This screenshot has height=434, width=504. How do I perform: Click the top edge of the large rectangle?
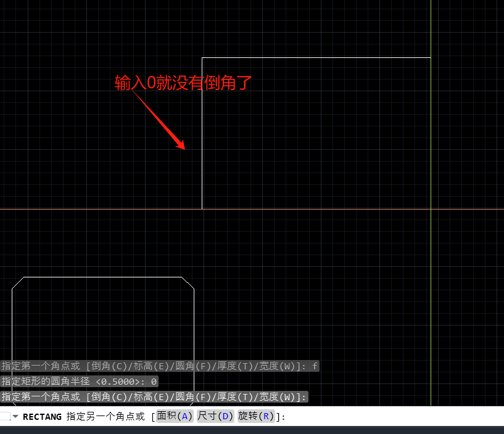(x=316, y=58)
